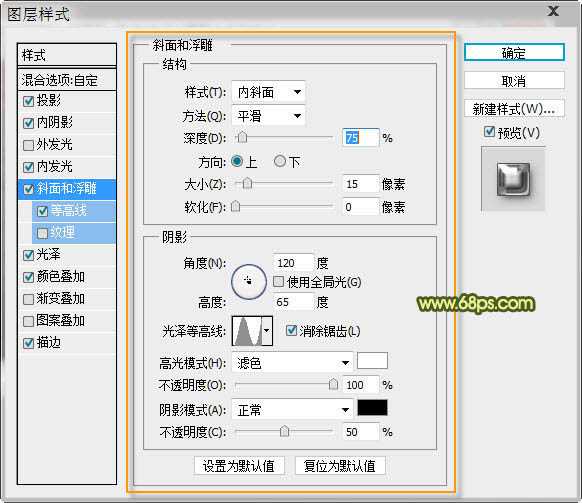The width and height of the screenshot is (582, 503).
Task: Open the 光泽 settings panel
Action: coord(48,255)
